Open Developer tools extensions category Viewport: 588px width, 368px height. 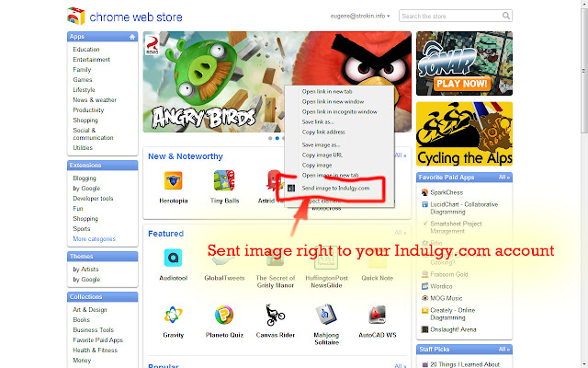93,199
